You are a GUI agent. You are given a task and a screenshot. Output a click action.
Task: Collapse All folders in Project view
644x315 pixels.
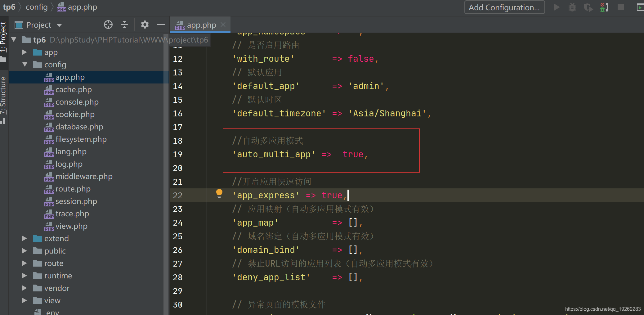(124, 25)
